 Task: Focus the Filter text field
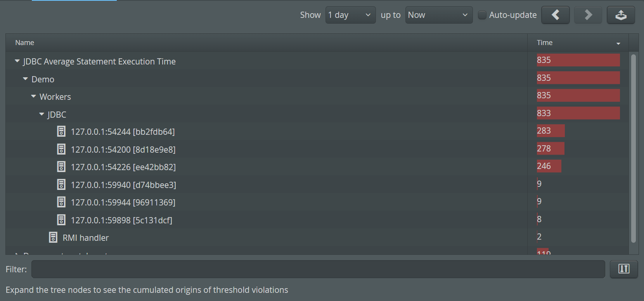click(318, 269)
